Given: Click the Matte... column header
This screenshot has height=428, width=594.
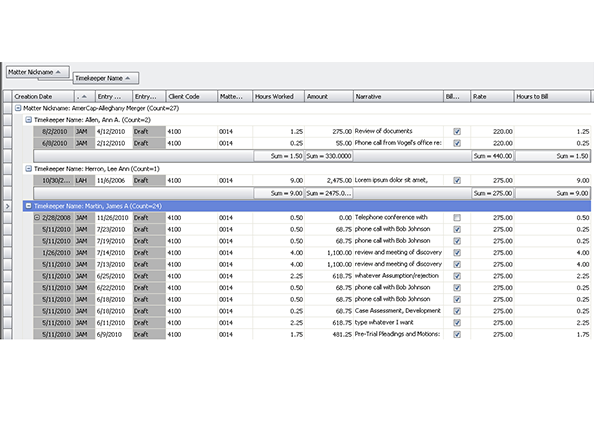Looking at the screenshot, I should 235,97.
